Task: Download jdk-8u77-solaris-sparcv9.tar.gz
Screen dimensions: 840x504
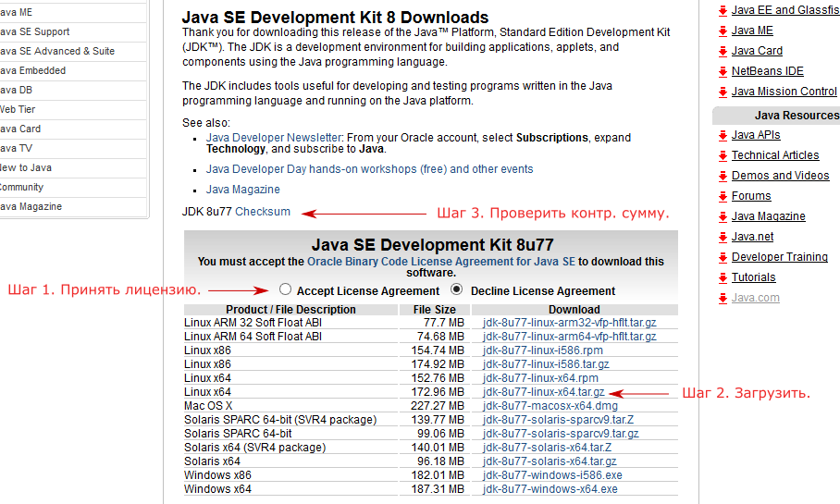Action: click(561, 434)
